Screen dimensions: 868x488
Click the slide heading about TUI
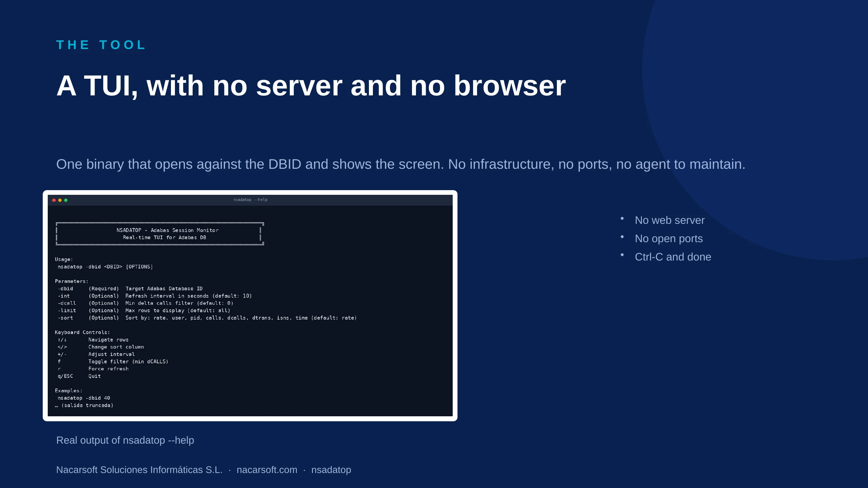coord(311,86)
